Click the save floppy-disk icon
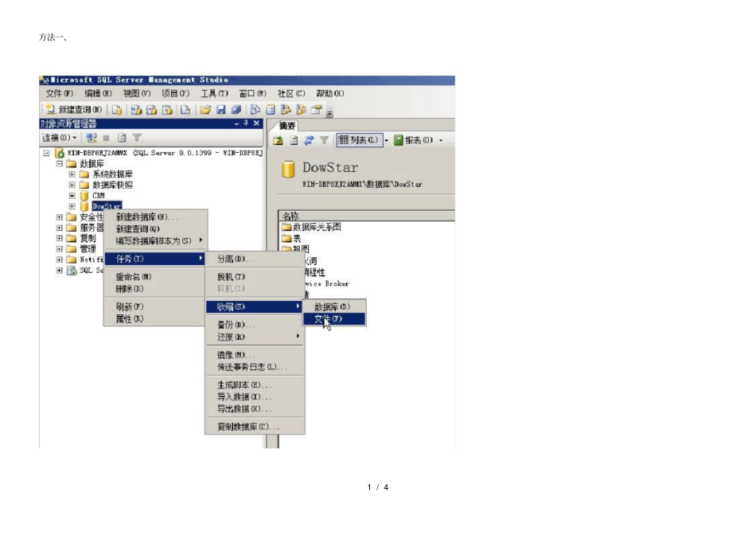The width and height of the screenshot is (756, 535). (x=220, y=110)
